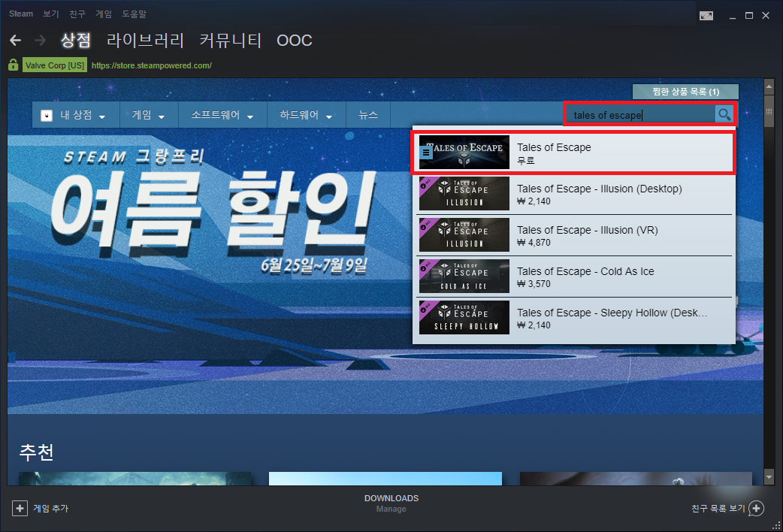Click the ₩ 4,870 price text
The image size is (783, 532).
pyautogui.click(x=534, y=243)
